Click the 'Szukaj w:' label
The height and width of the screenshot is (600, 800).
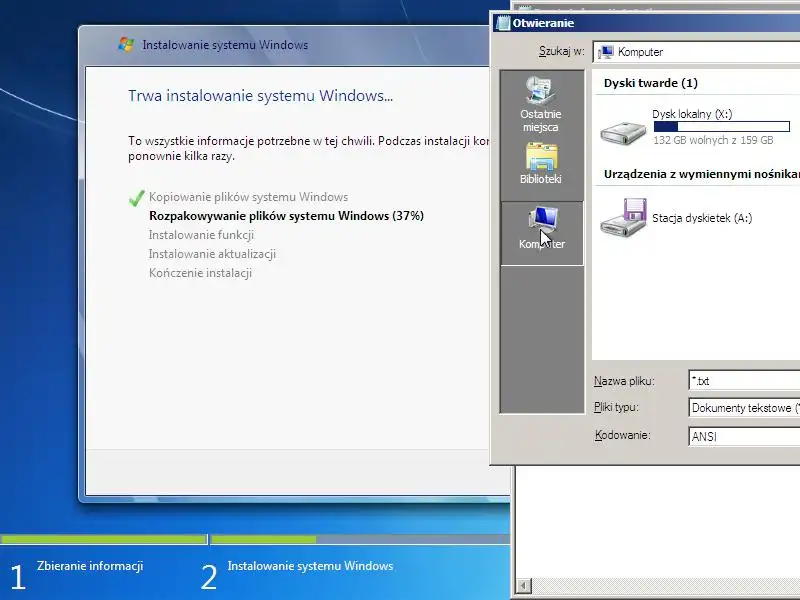coord(561,51)
